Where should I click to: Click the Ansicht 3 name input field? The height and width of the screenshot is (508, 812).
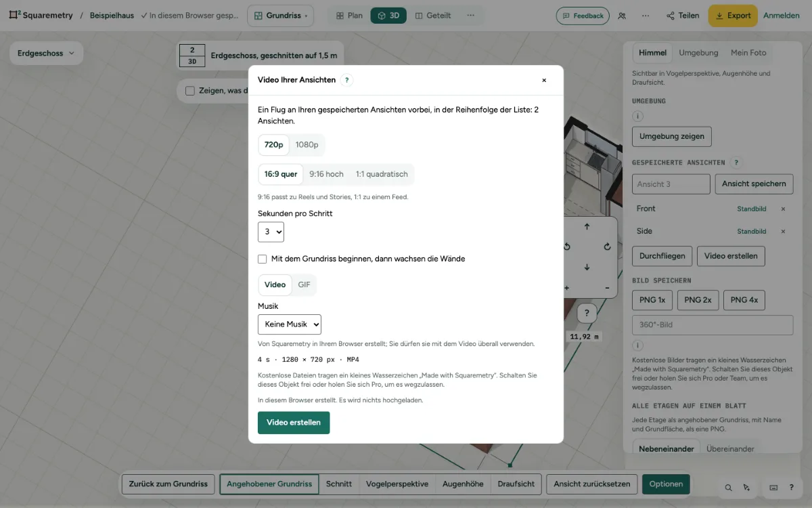click(671, 184)
